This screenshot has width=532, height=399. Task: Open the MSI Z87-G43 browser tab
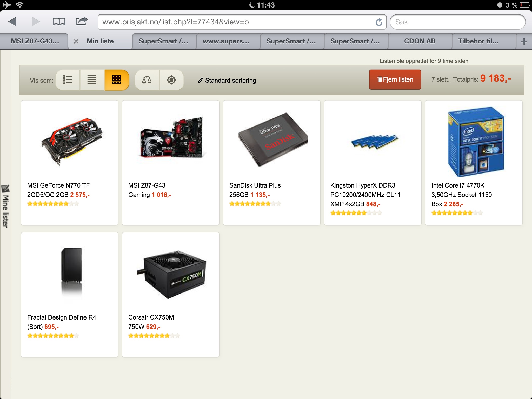pyautogui.click(x=35, y=41)
